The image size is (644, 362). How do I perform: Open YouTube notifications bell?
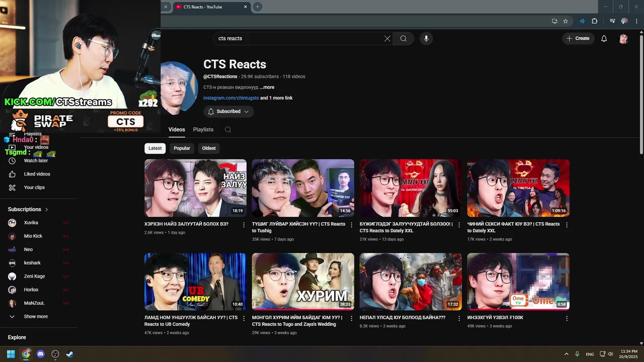(604, 38)
